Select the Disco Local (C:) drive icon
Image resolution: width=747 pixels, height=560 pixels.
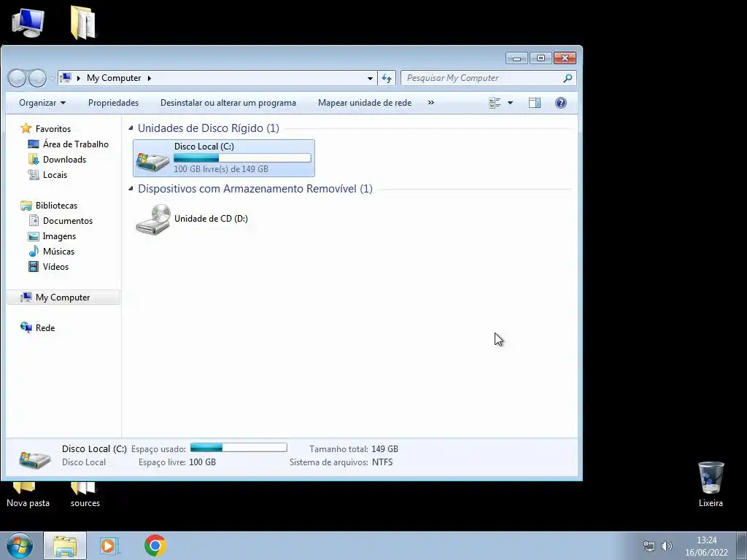coord(152,161)
